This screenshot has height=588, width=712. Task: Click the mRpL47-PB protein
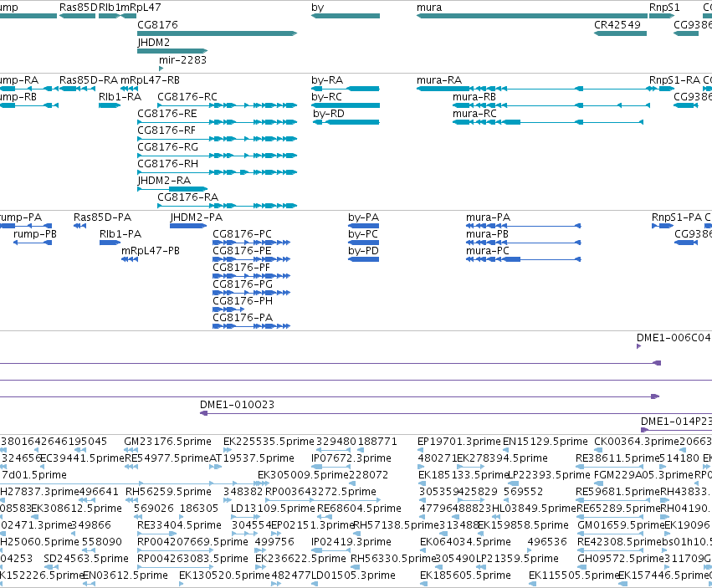pyautogui.click(x=130, y=259)
